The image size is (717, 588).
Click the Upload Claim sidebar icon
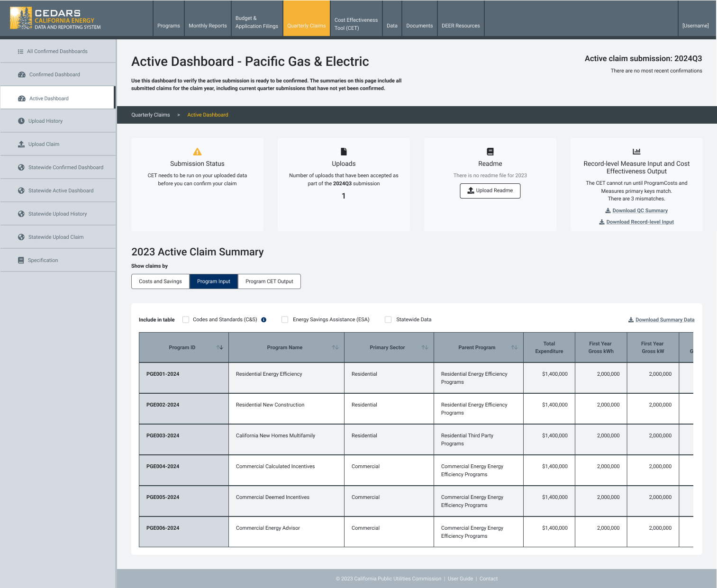point(21,144)
